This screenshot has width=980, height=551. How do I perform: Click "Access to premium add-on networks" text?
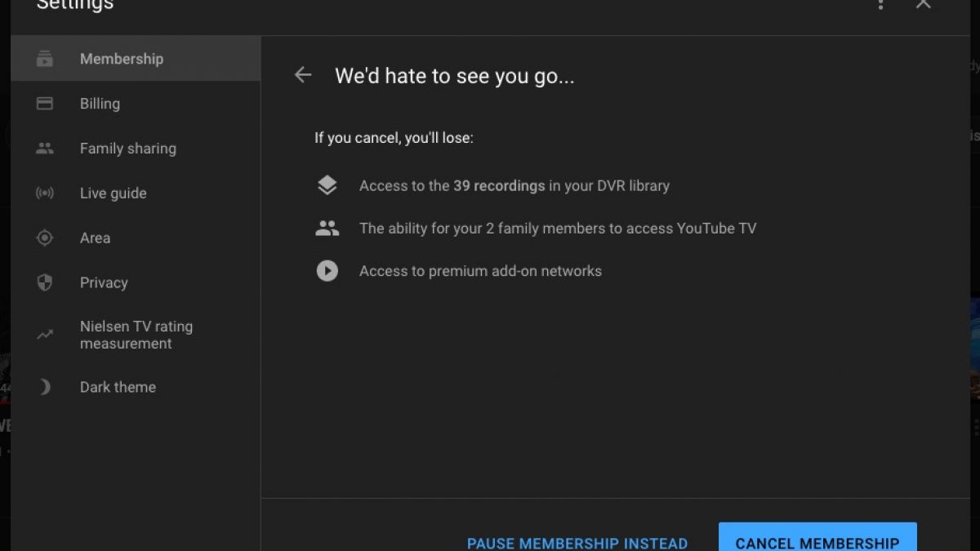click(480, 271)
